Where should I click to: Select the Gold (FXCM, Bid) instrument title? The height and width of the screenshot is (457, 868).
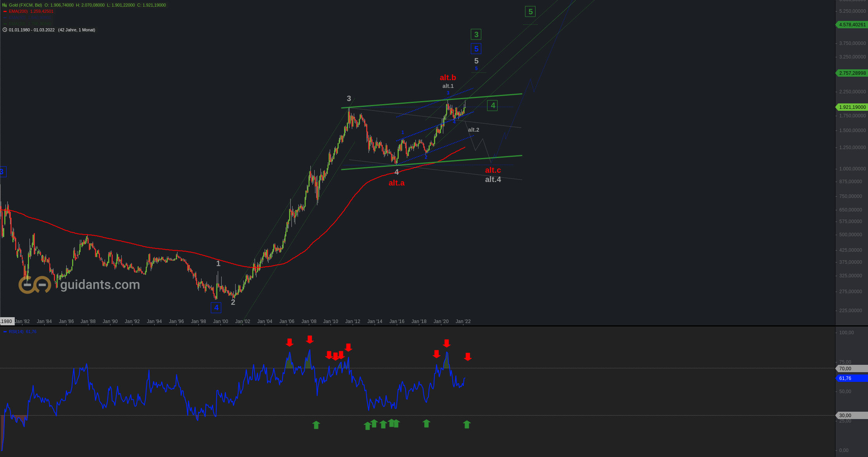click(x=26, y=5)
